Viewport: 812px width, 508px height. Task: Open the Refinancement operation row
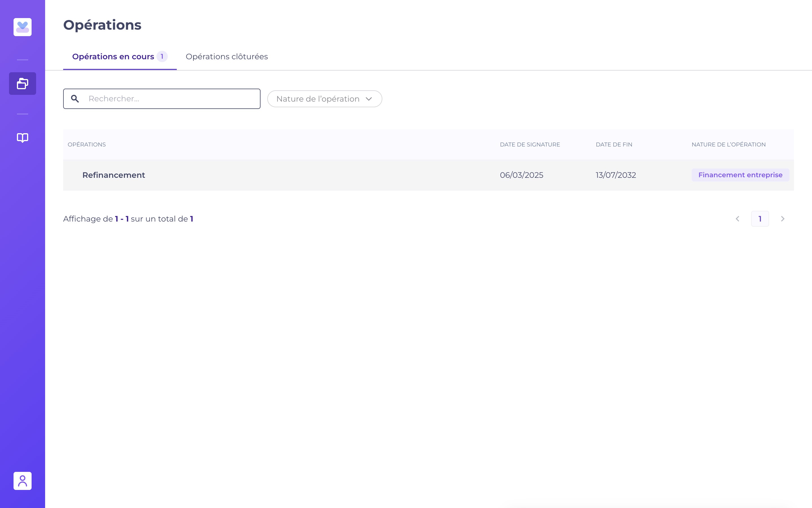(428, 175)
